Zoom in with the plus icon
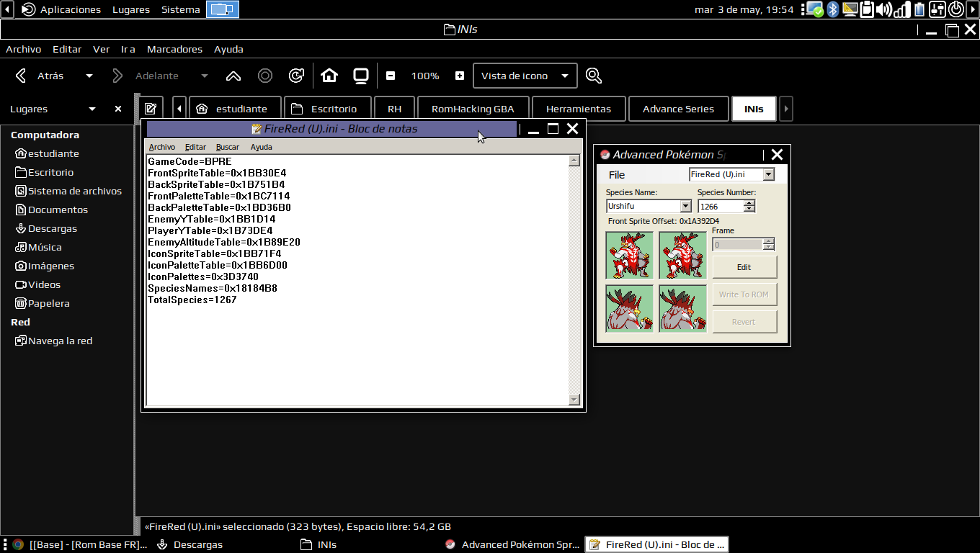This screenshot has width=980, height=553. pyautogui.click(x=460, y=76)
